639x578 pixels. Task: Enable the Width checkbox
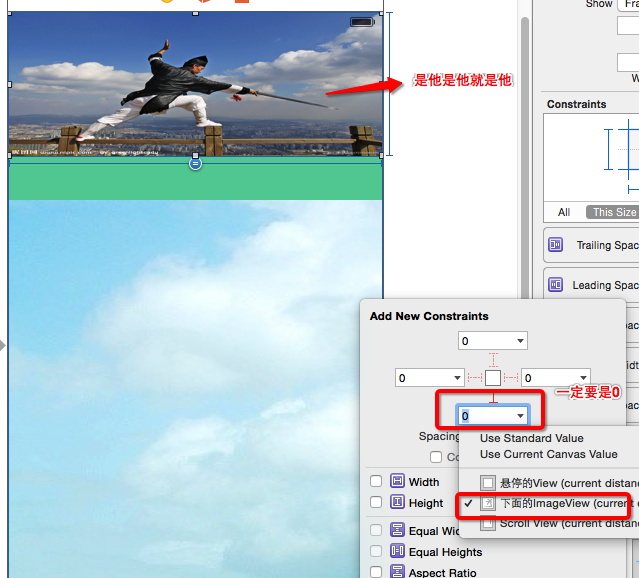pyautogui.click(x=376, y=481)
